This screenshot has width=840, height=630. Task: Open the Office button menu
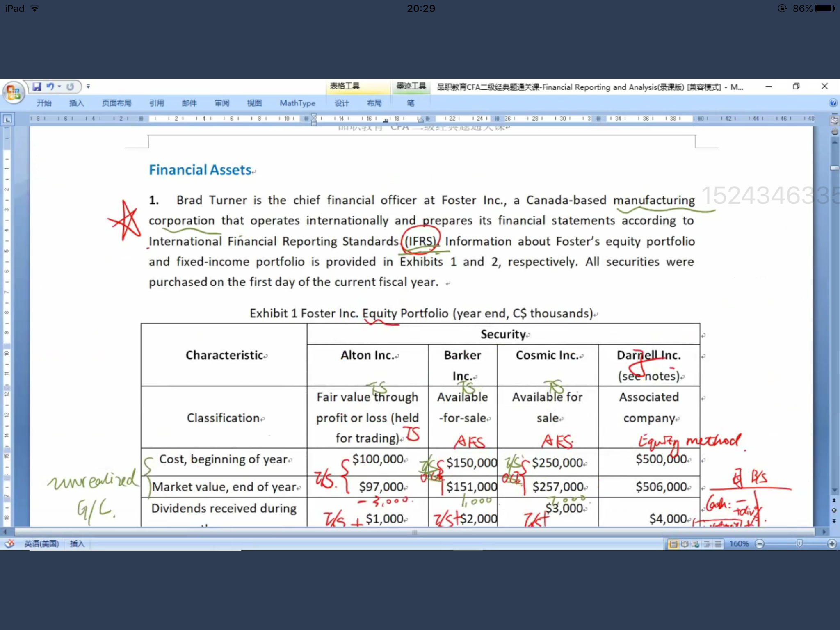point(13,92)
